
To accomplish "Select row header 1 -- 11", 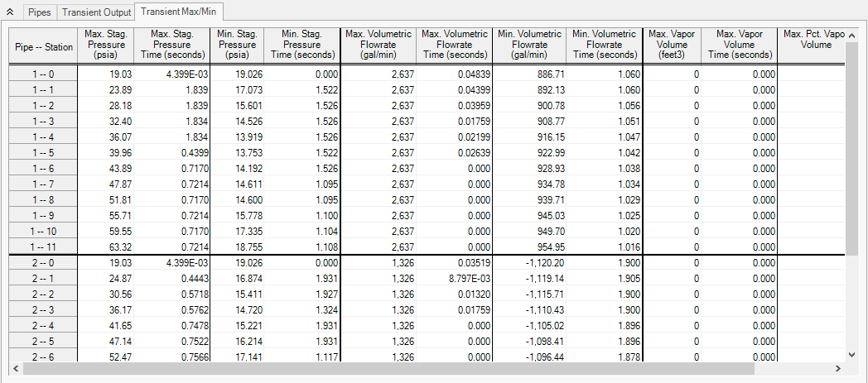I will (43, 246).
